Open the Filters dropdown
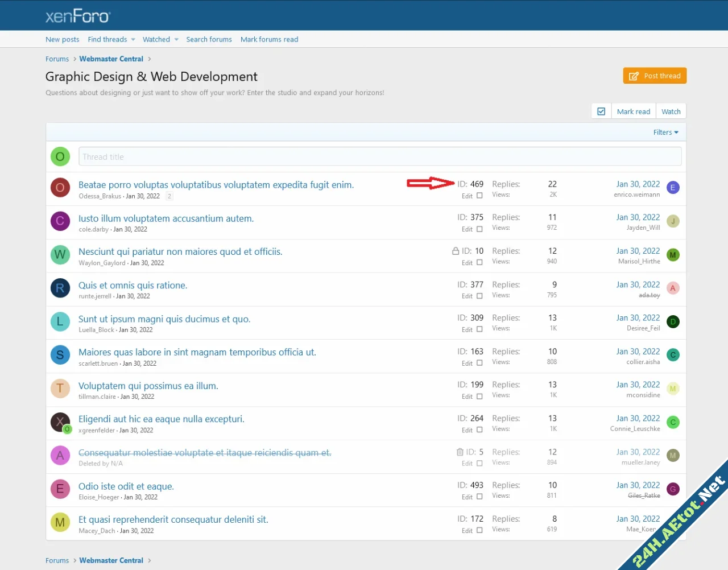The height and width of the screenshot is (570, 728). [665, 132]
